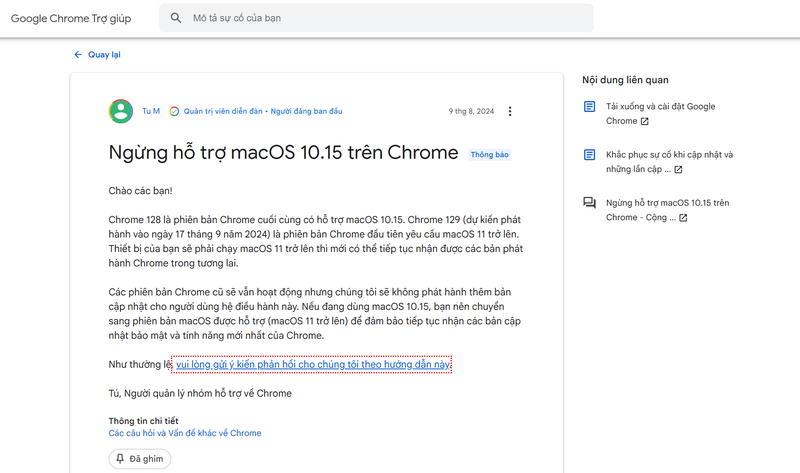Click the pin icon on Đã ghim

tap(120, 459)
